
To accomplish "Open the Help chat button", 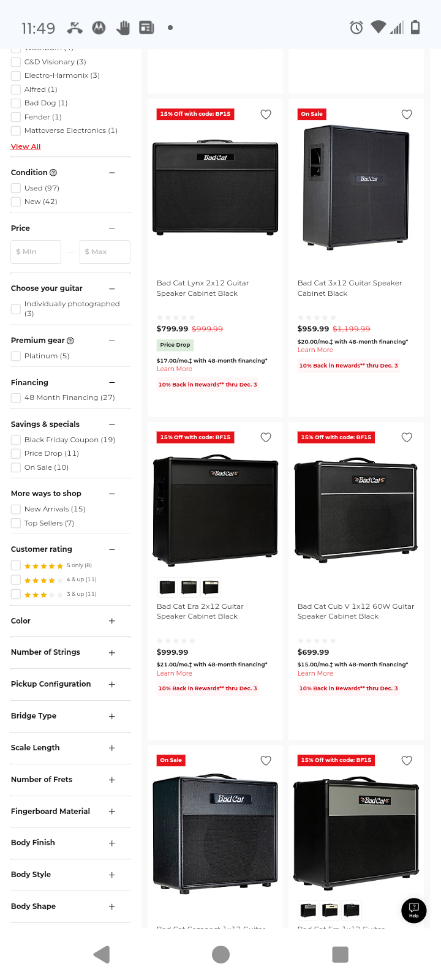I will (413, 910).
